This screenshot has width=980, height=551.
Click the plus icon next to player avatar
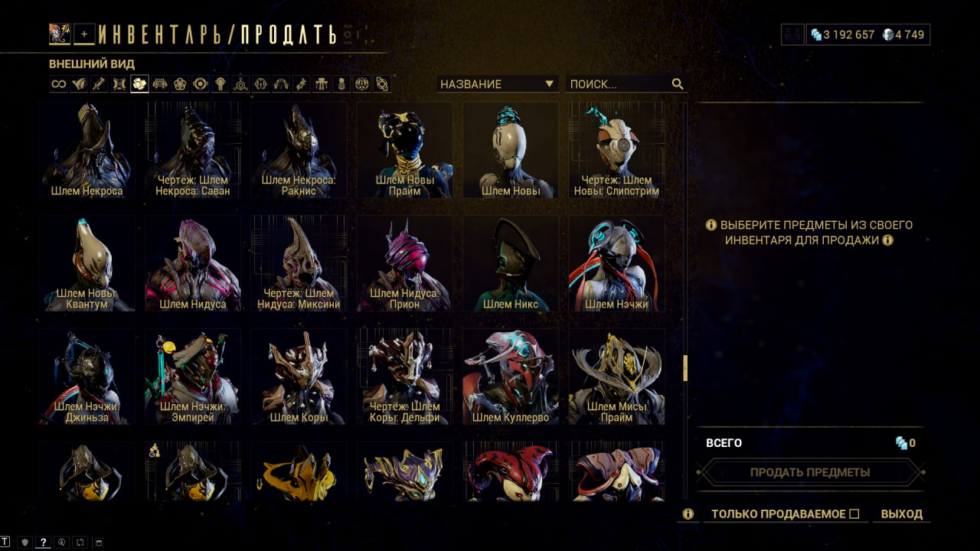coord(85,34)
